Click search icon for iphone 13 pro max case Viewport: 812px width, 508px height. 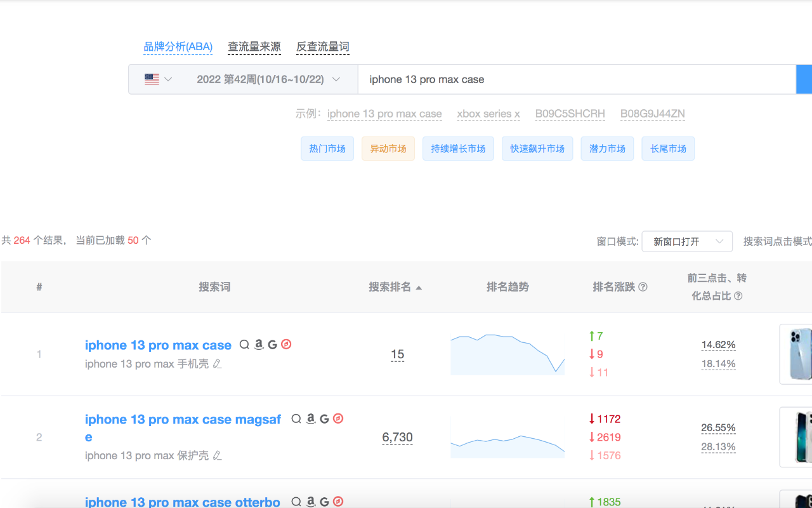(244, 345)
